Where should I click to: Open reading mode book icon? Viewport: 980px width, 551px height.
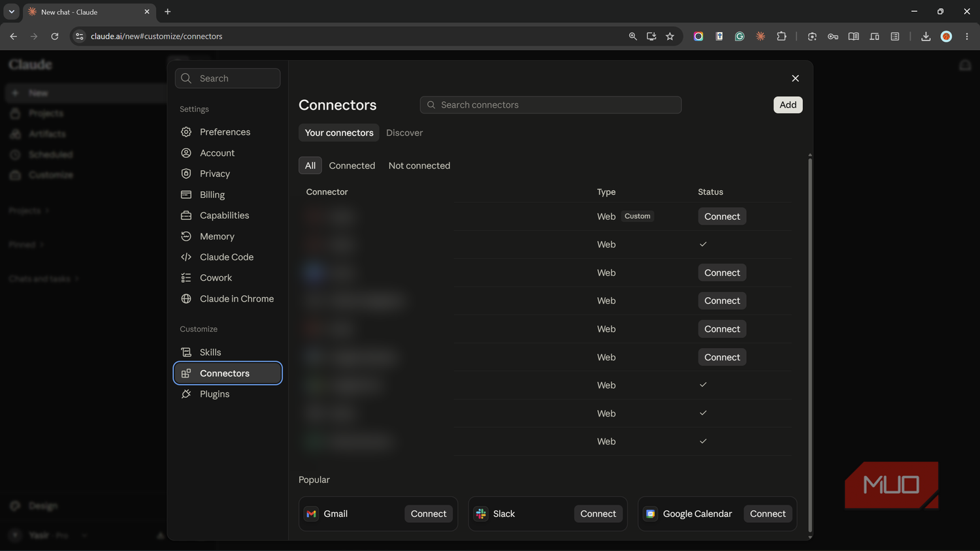pyautogui.click(x=853, y=37)
